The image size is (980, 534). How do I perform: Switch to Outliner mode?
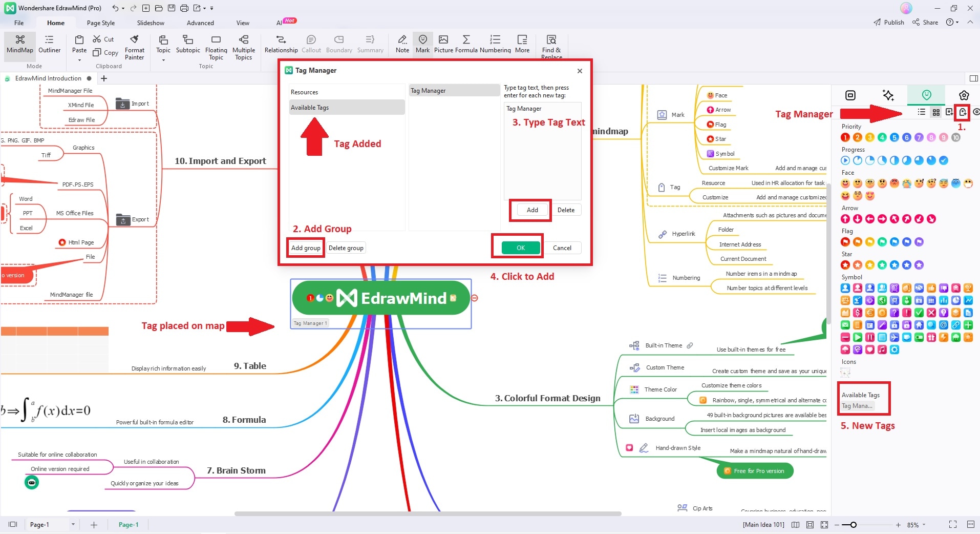tap(49, 45)
